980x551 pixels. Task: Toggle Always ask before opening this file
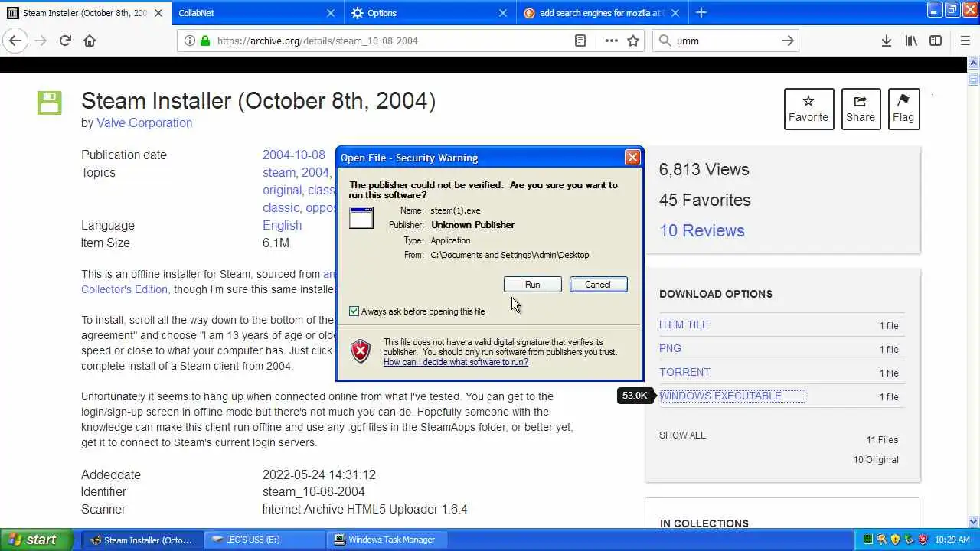[x=354, y=311]
